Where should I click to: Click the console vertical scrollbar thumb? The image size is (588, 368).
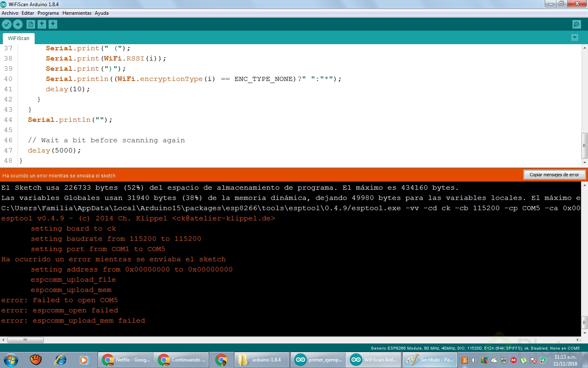[x=584, y=322]
